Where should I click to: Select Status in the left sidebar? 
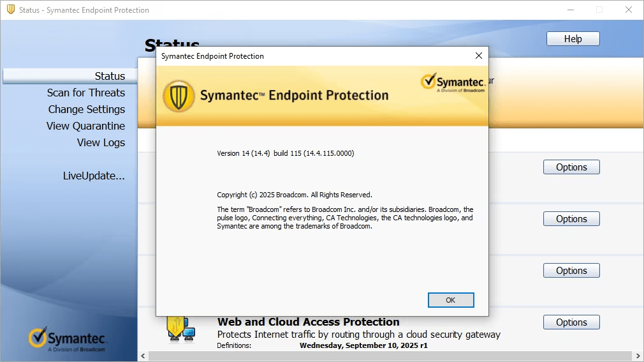tap(110, 76)
